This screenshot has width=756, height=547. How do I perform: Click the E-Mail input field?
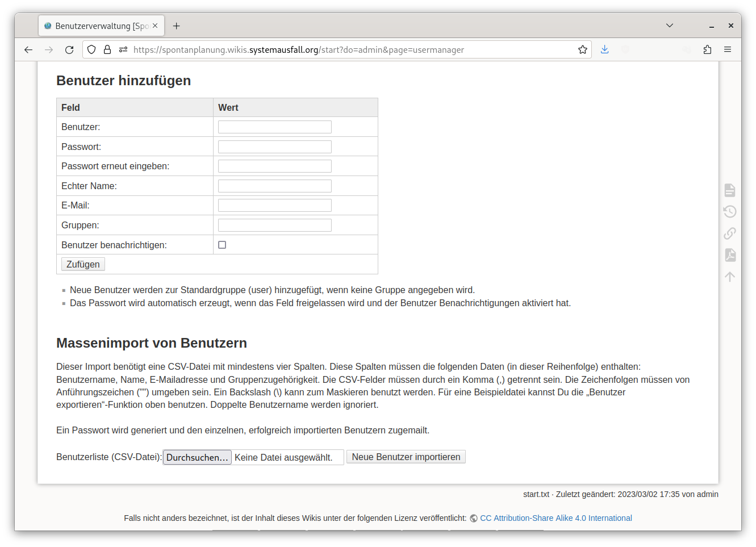[x=275, y=205]
